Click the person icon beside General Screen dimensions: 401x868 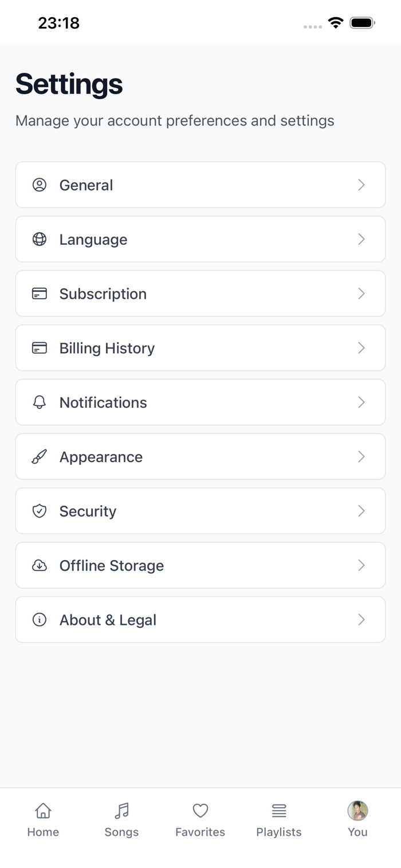[x=40, y=185]
